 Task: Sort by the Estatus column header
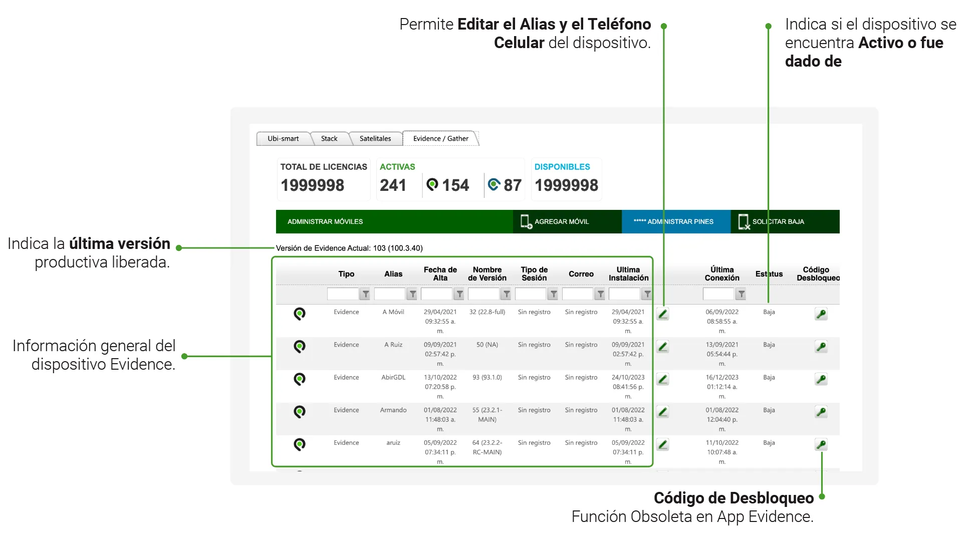tap(769, 274)
